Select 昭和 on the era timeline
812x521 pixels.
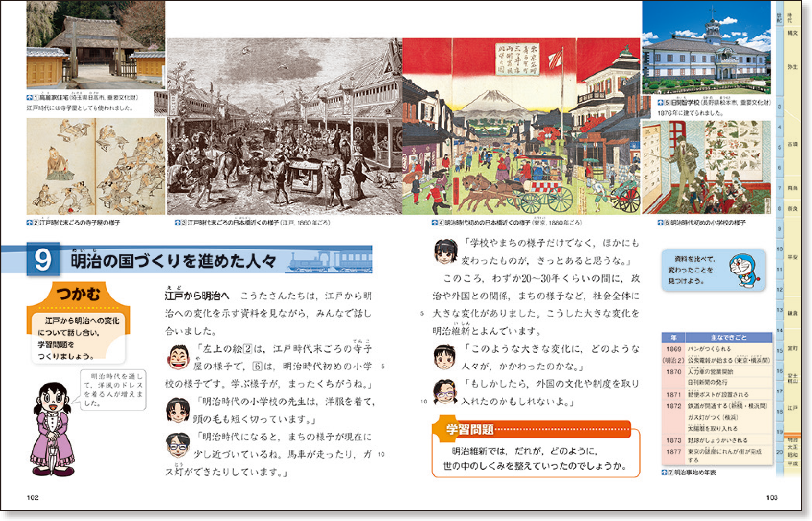(x=792, y=454)
